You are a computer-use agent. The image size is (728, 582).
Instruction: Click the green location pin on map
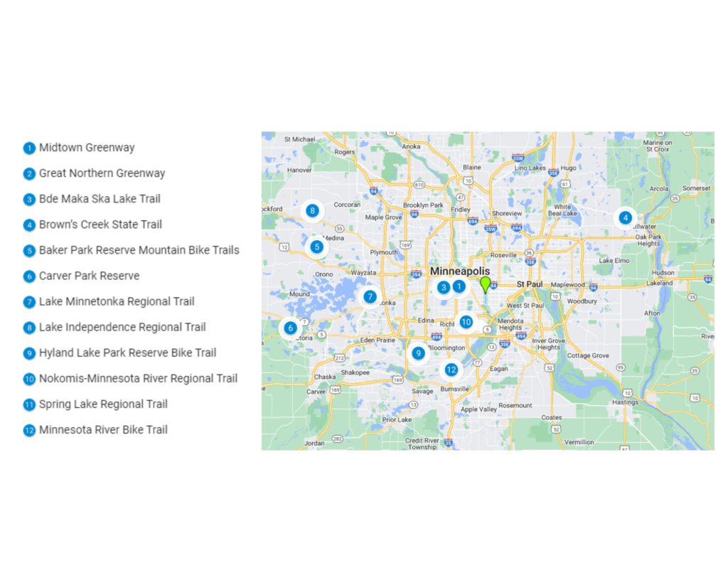[x=485, y=284]
